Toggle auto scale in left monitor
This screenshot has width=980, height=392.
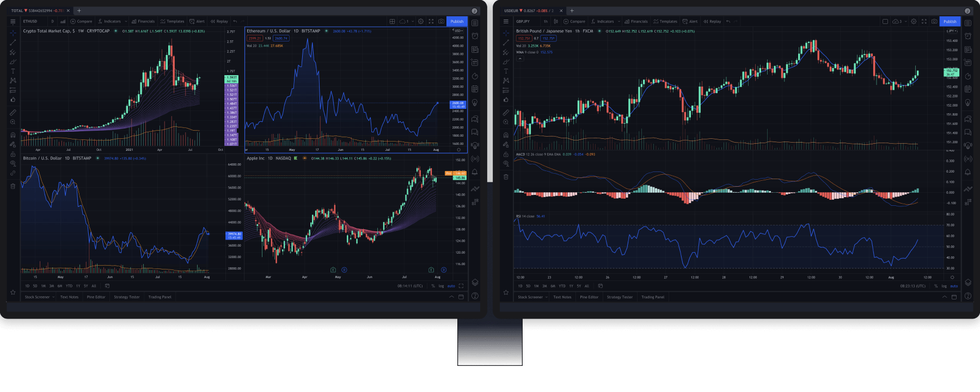(x=451, y=286)
